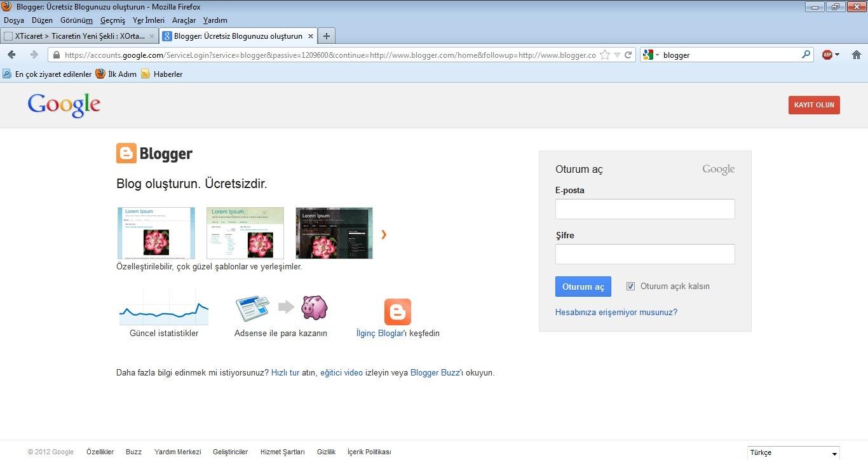Focus the browser address bar
Image resolution: width=868 pixels, height=460 pixels.
click(330, 55)
